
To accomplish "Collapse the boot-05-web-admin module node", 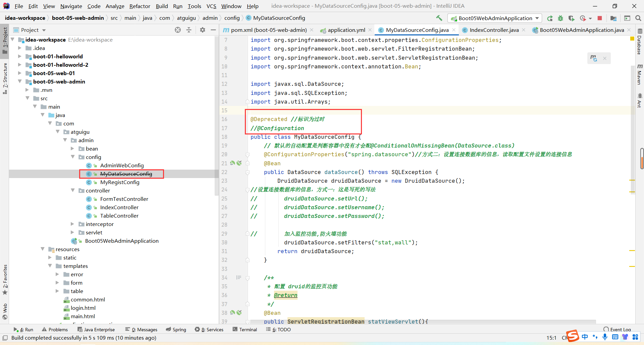I will pos(20,81).
